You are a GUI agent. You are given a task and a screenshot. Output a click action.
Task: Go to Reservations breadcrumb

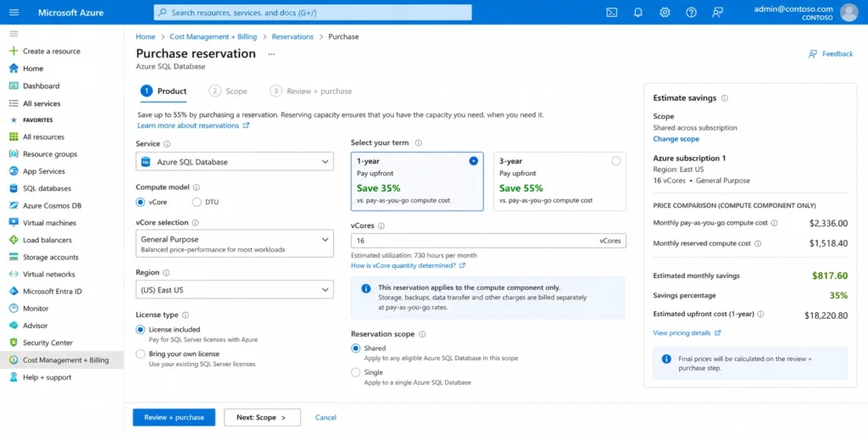click(x=292, y=36)
